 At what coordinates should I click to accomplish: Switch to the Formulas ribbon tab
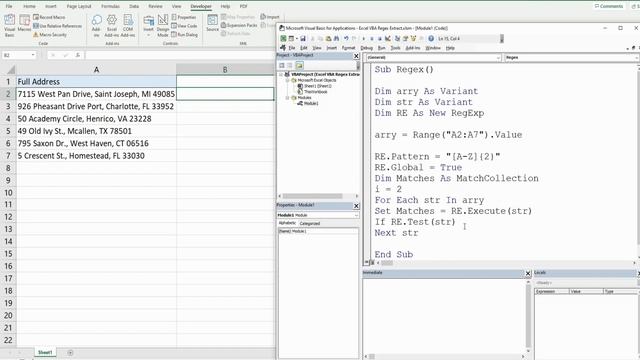[110, 6]
